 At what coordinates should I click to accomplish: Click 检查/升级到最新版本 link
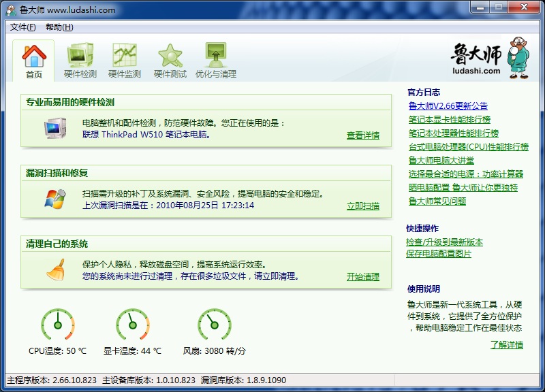[x=444, y=242]
